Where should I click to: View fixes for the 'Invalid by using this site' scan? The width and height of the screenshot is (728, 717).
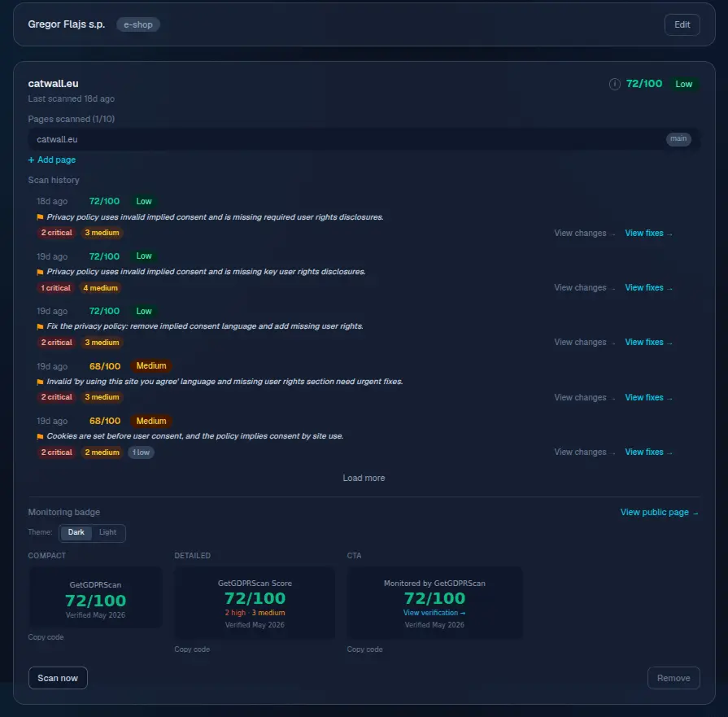648,397
